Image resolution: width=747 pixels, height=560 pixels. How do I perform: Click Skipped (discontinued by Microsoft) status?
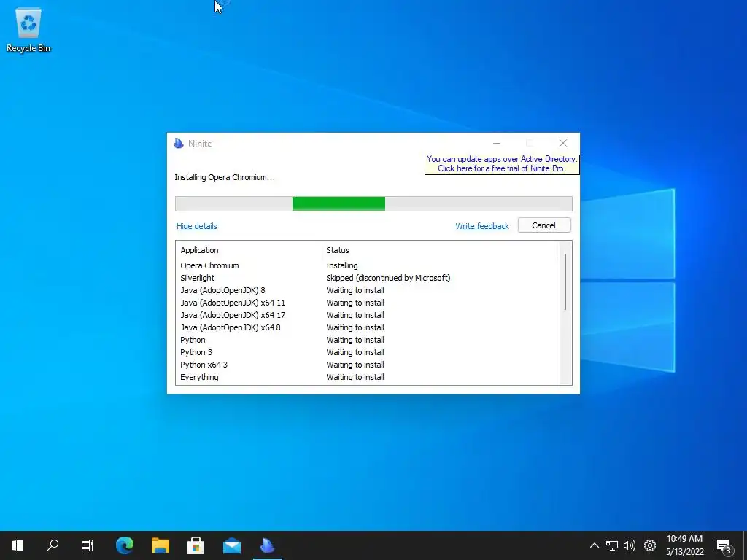pos(388,278)
